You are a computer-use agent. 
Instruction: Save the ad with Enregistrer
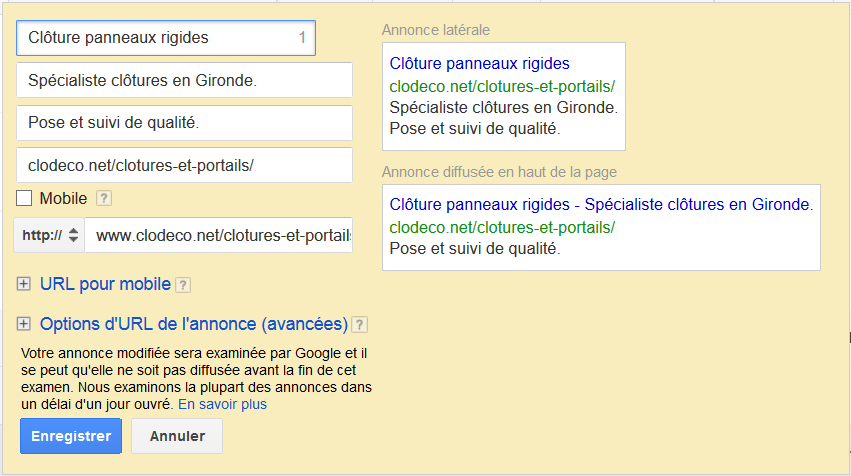(x=71, y=436)
